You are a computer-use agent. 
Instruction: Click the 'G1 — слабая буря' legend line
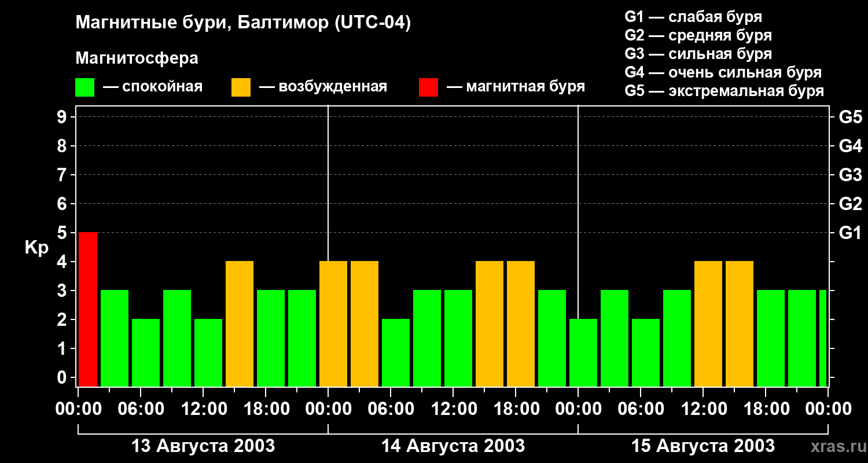693,17
